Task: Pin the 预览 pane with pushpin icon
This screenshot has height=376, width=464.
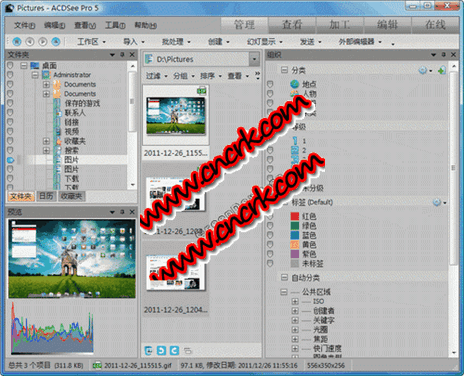Action: [x=122, y=212]
